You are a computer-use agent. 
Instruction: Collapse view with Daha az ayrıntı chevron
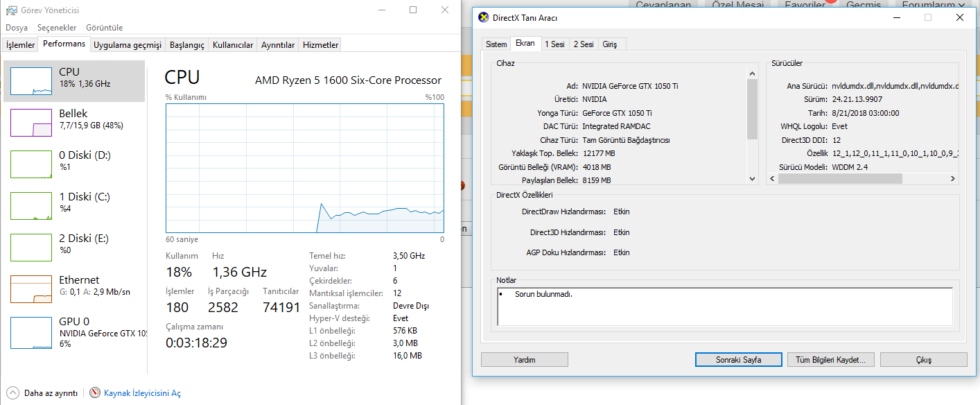coord(13,393)
